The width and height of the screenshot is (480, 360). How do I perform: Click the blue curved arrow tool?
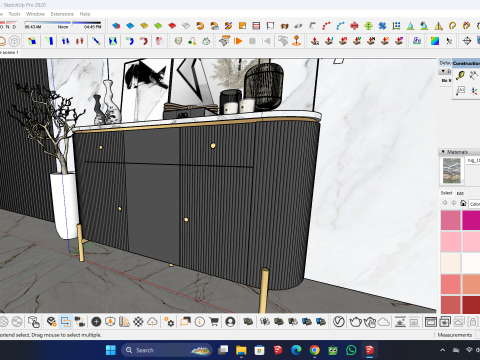(x=130, y=41)
